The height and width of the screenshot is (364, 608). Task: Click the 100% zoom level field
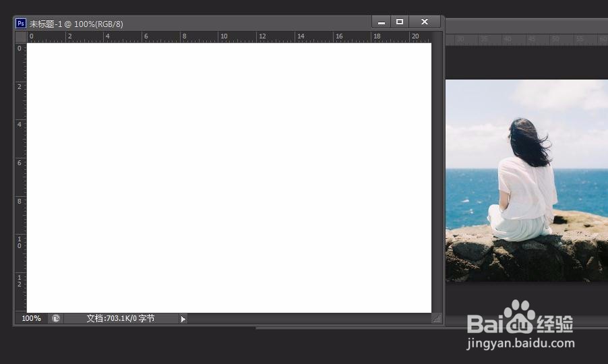tap(32, 318)
